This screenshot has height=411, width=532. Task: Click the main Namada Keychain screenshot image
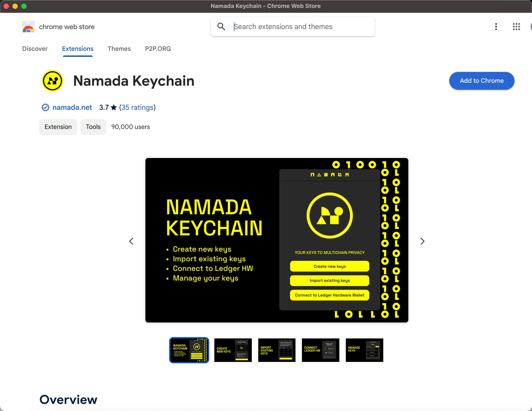(277, 240)
